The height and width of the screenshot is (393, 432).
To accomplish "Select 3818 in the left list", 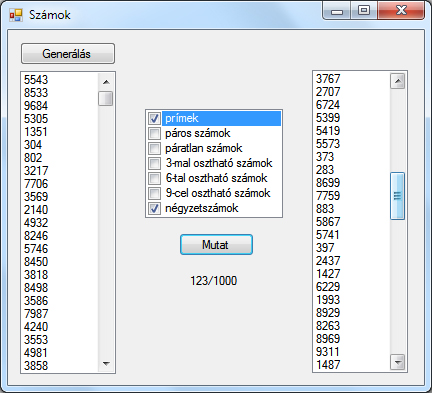I will [x=59, y=275].
